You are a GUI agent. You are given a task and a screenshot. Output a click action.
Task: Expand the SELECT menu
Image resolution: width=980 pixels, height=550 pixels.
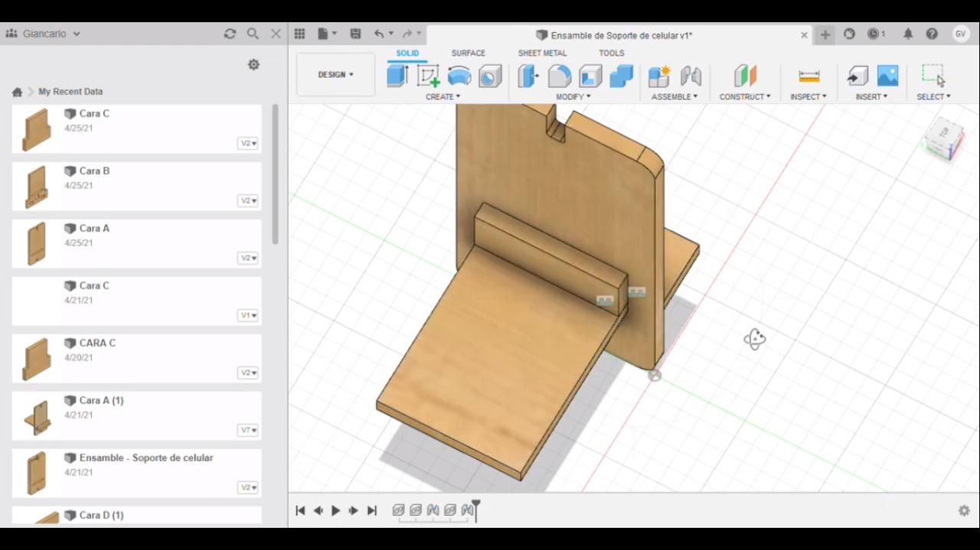point(933,96)
